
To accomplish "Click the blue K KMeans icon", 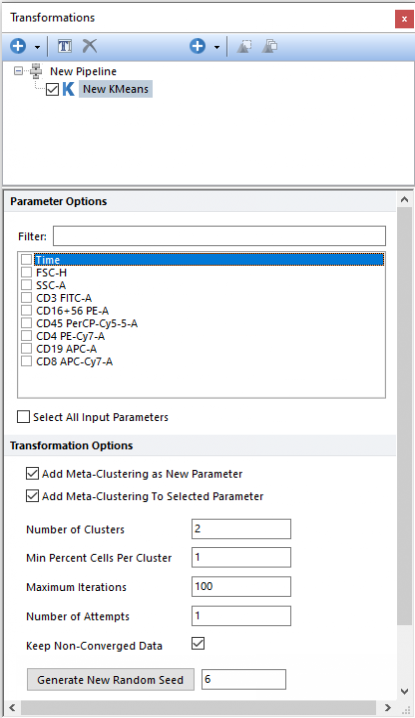I will [69, 89].
